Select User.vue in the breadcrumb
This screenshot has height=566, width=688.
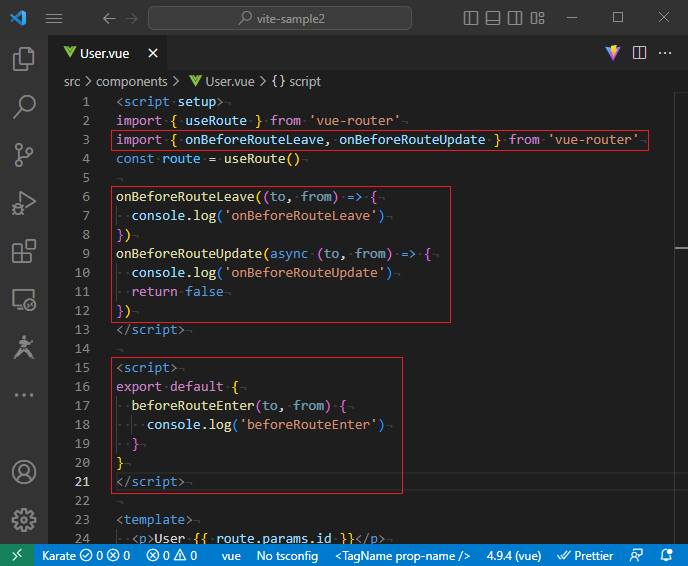tap(222, 82)
